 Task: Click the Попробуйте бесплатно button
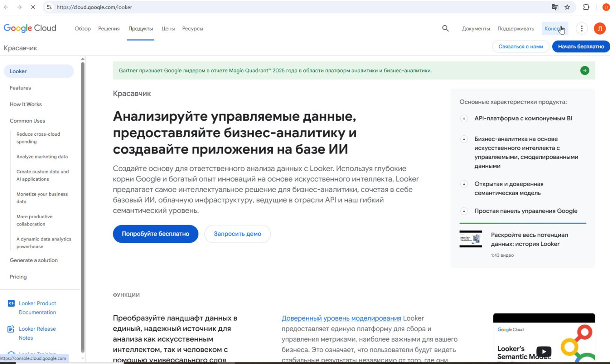(155, 234)
